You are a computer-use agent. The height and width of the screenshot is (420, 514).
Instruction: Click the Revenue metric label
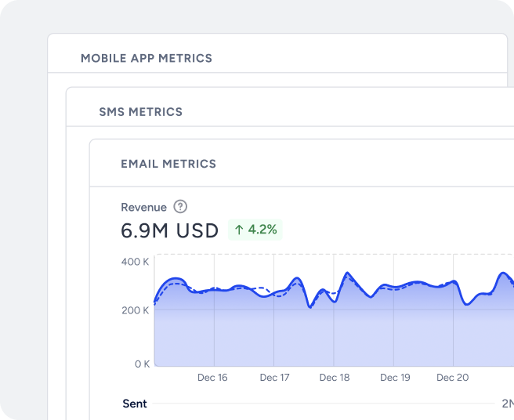point(143,208)
